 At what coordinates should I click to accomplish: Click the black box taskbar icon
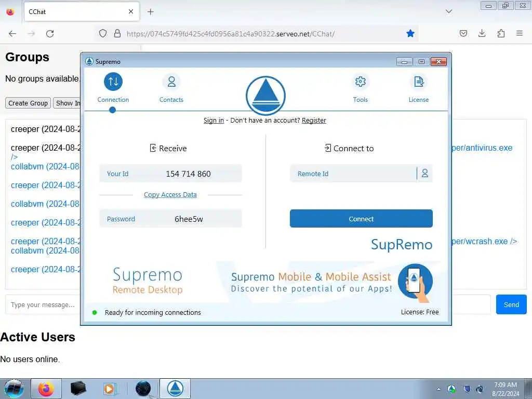(78, 389)
